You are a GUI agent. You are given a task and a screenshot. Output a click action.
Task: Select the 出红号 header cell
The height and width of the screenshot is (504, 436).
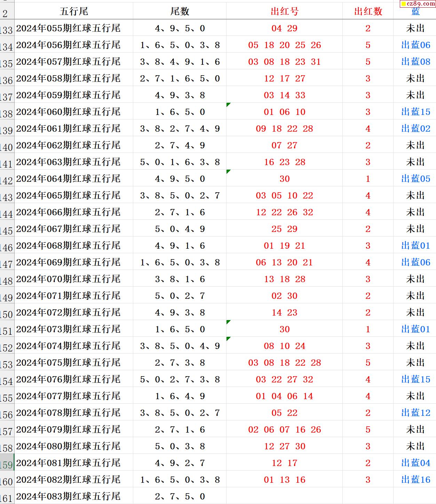point(284,11)
